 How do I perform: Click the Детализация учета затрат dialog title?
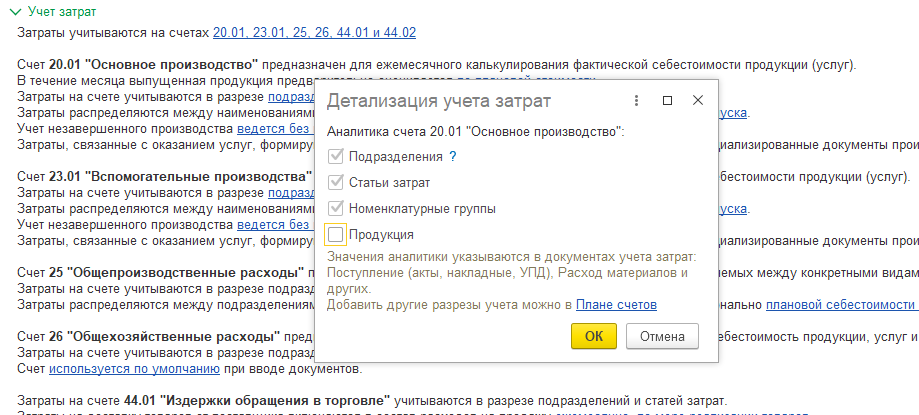point(438,101)
